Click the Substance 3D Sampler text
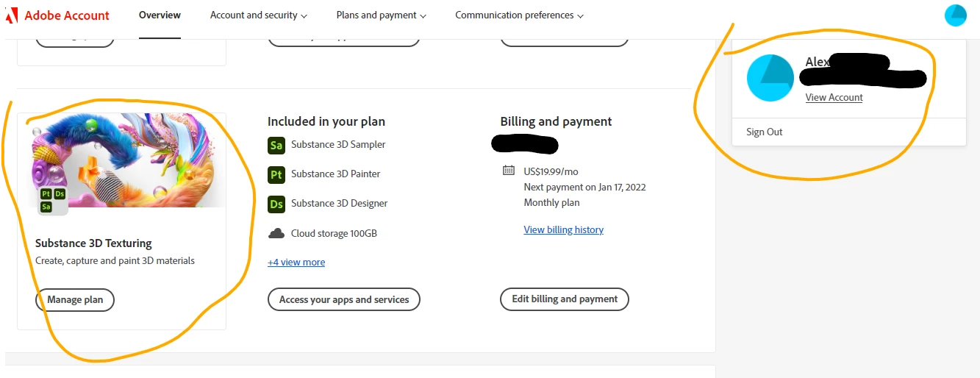Image resolution: width=980 pixels, height=378 pixels. pos(338,144)
